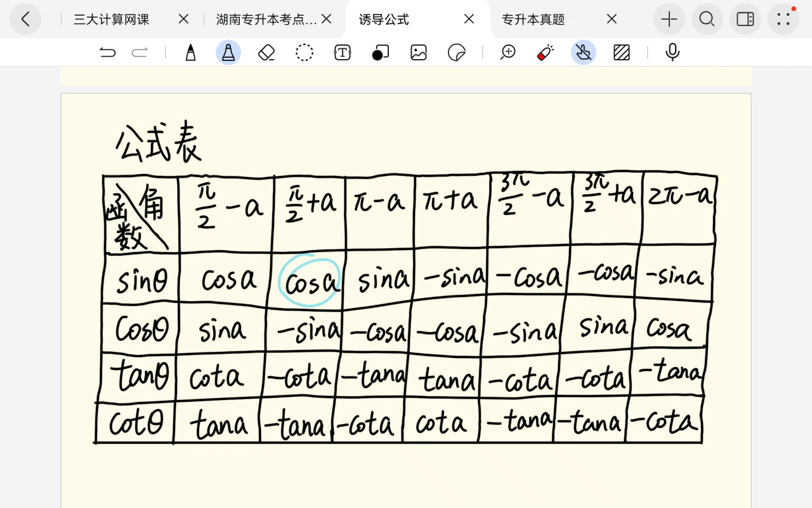Toggle finger touch drawing mode

click(584, 52)
